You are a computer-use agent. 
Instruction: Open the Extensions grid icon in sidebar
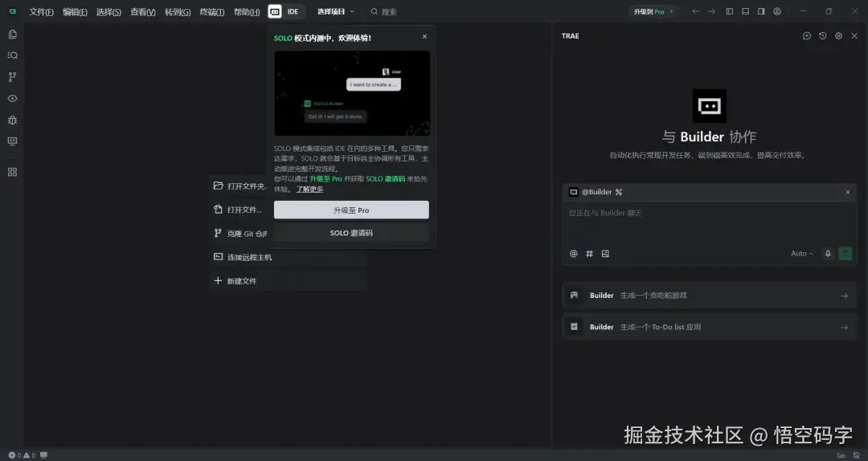point(12,172)
